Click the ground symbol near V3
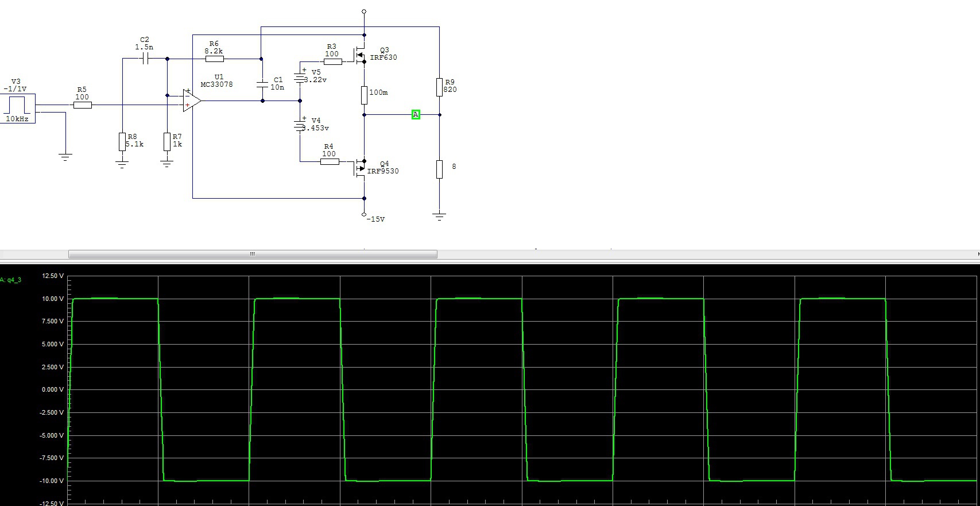Image resolution: width=980 pixels, height=506 pixels. point(65,157)
